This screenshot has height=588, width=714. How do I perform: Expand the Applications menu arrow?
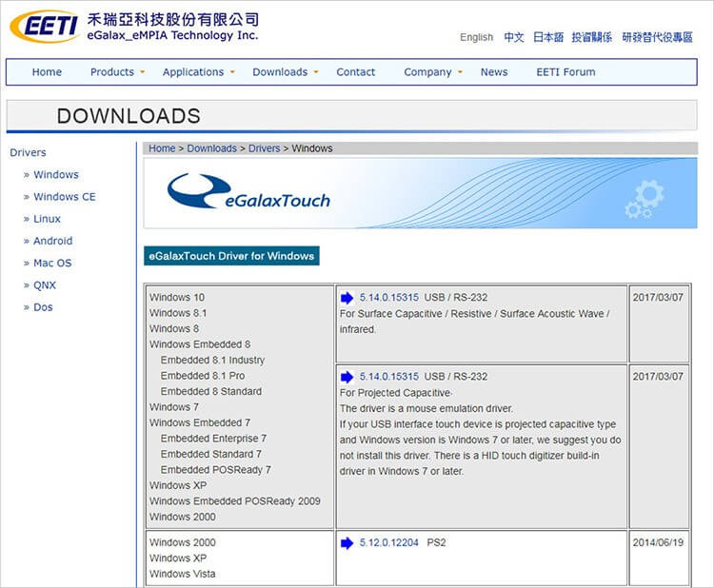232,72
